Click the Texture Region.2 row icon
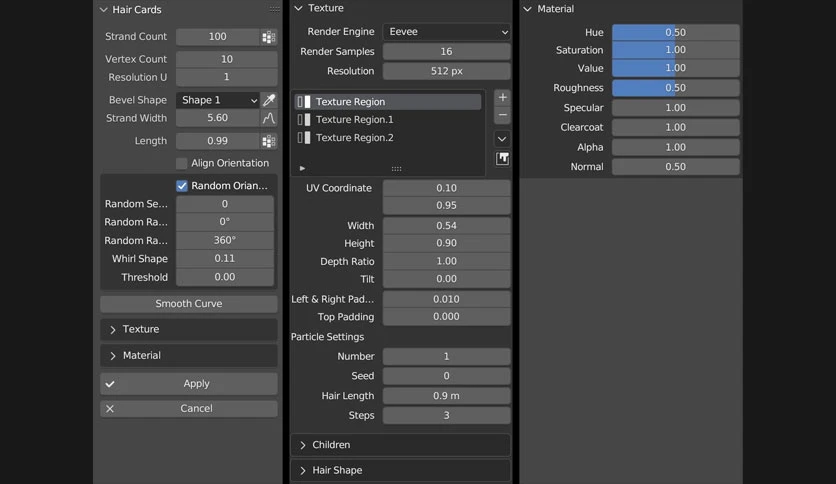Screen dimensions: 836x484 304,138
